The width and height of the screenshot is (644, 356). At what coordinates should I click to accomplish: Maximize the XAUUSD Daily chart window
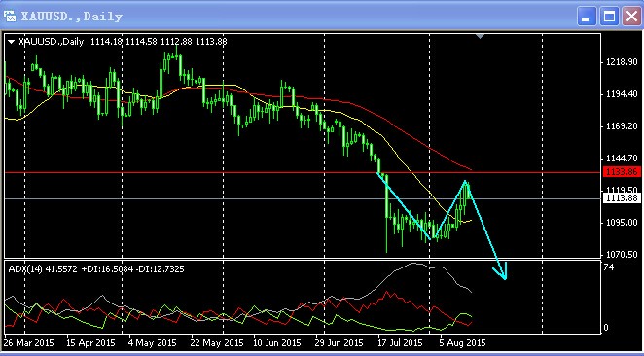click(x=609, y=17)
